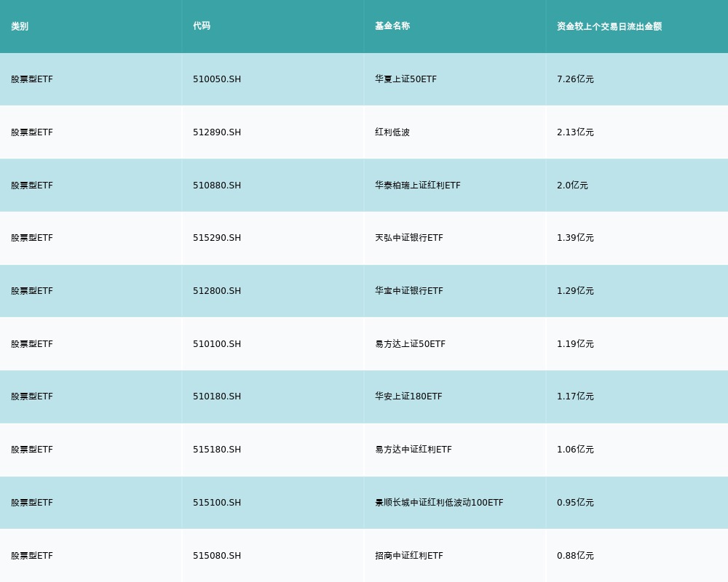Click fund name 华安上证180ETF
Screen dimensions: 728x582
[x=408, y=396]
